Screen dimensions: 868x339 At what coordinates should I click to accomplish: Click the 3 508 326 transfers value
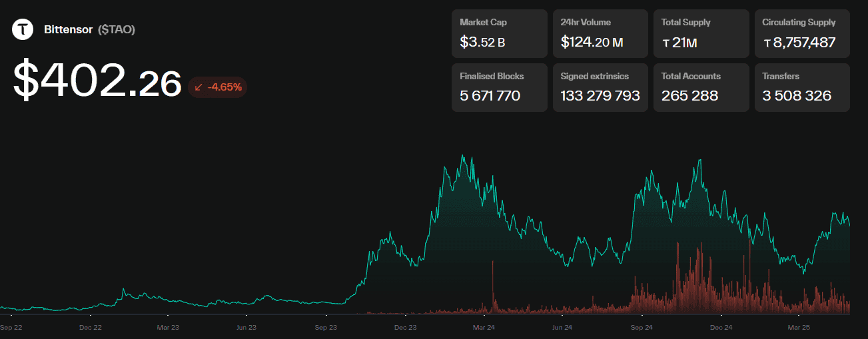[x=797, y=96]
